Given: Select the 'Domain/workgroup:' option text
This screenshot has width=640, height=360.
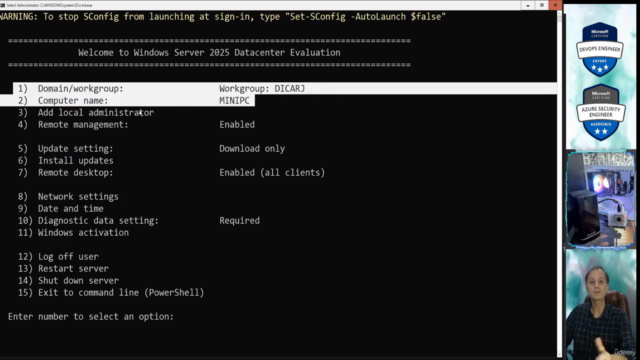Looking at the screenshot, I should pos(80,89).
